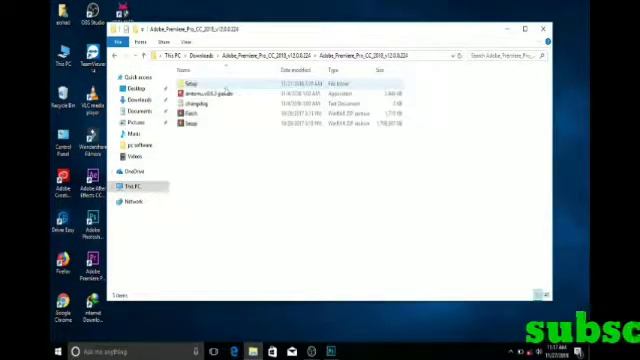
Task: Sort by Type column header
Action: pyautogui.click(x=333, y=70)
